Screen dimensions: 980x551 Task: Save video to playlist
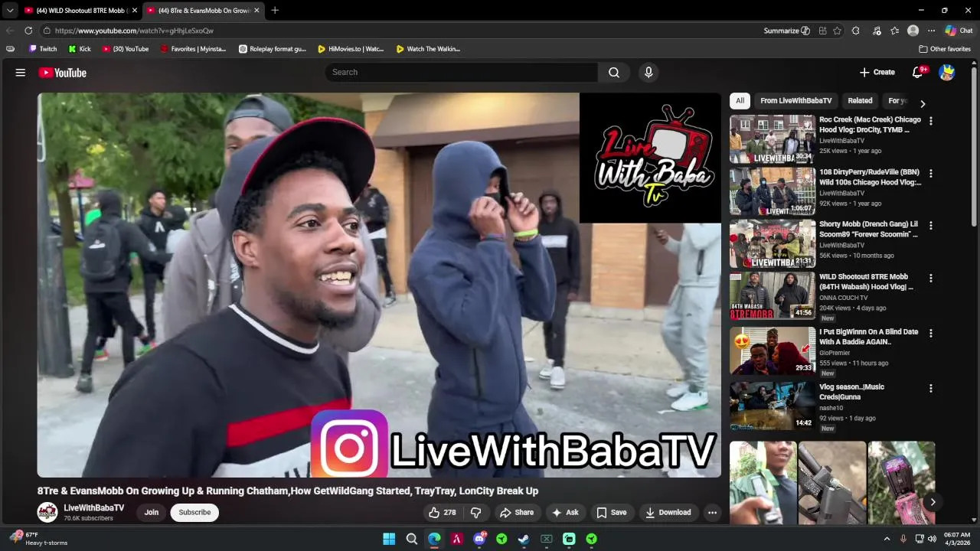coord(612,513)
